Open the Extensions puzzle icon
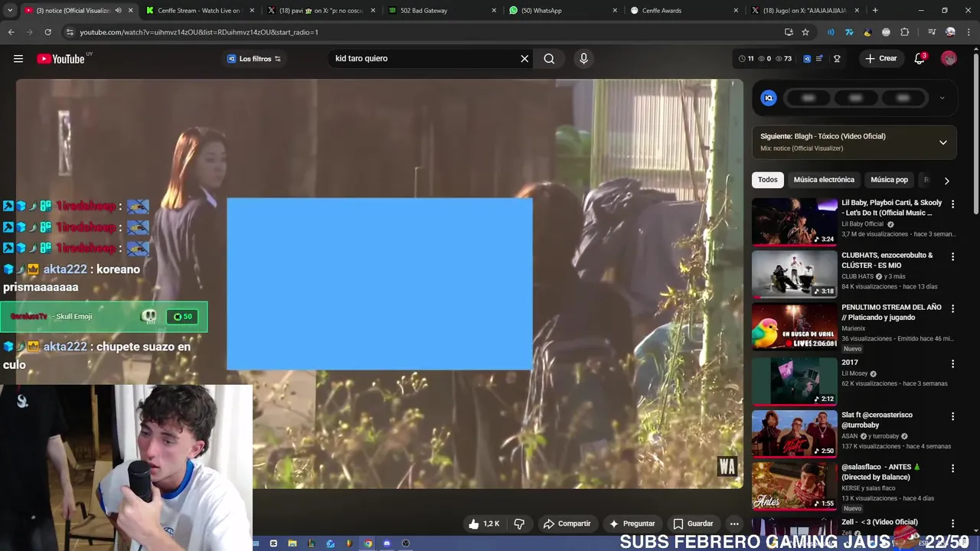 904,32
